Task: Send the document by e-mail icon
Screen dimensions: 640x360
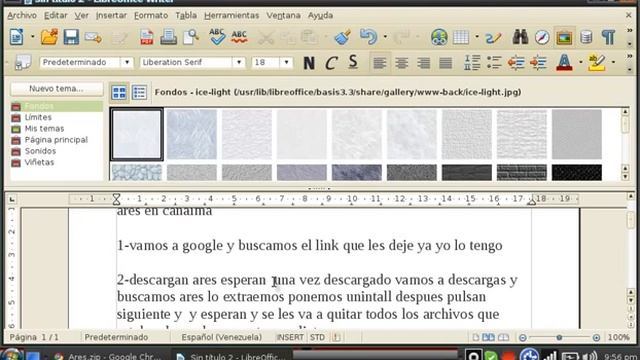Action: pos(93,38)
